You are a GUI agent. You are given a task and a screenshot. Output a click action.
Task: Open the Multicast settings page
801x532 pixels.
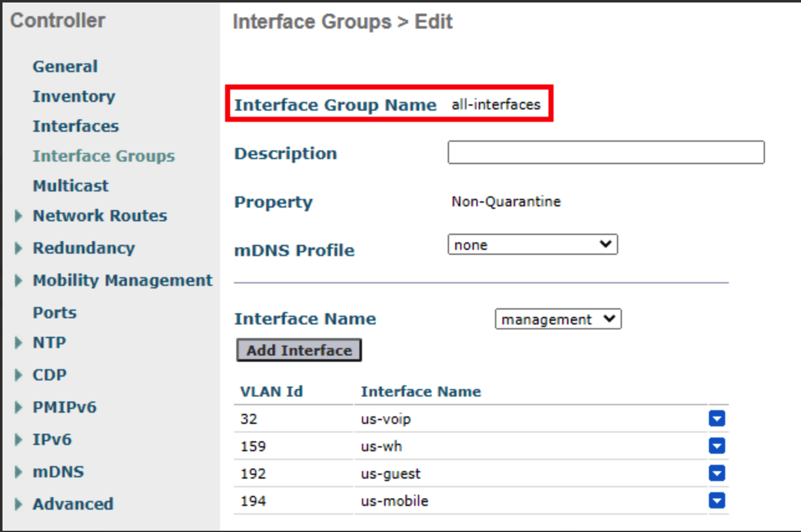pos(71,186)
